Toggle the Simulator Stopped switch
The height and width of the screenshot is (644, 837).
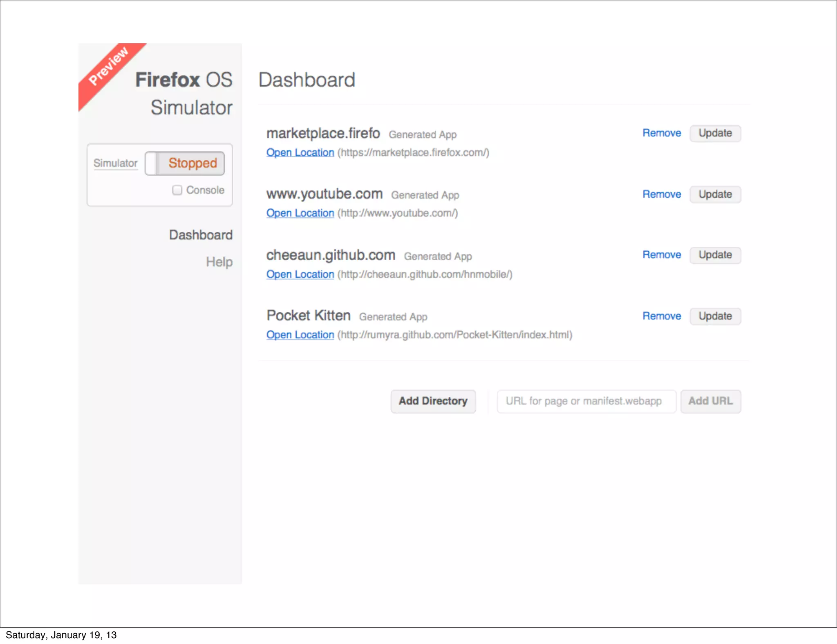pyautogui.click(x=184, y=163)
